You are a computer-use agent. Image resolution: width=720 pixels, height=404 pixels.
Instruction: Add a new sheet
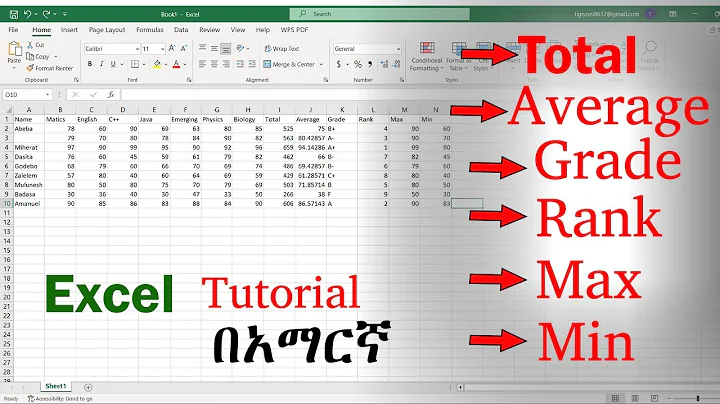(88, 387)
